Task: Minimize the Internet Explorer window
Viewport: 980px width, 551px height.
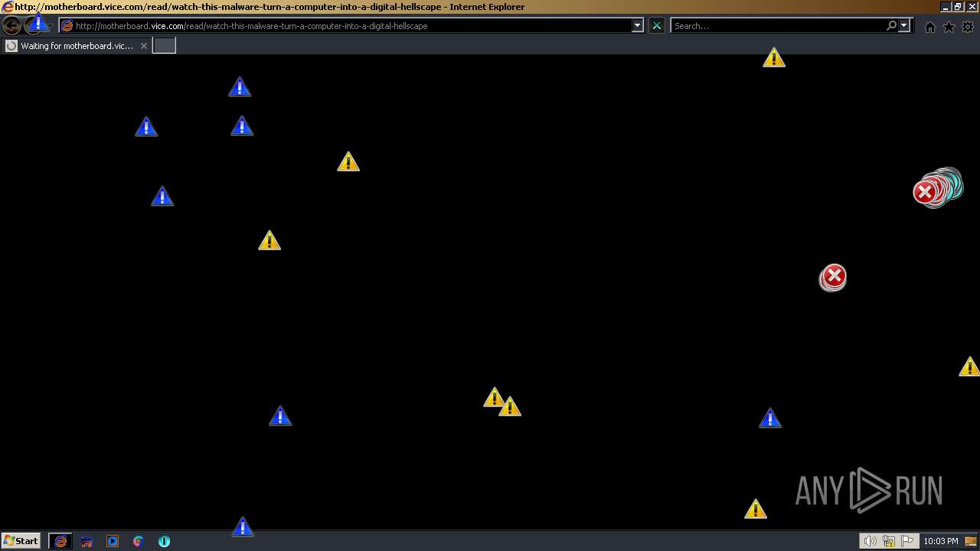Action: [946, 7]
